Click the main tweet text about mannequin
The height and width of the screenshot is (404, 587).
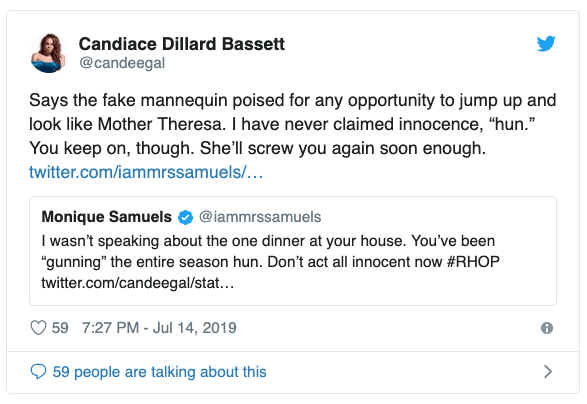293,124
